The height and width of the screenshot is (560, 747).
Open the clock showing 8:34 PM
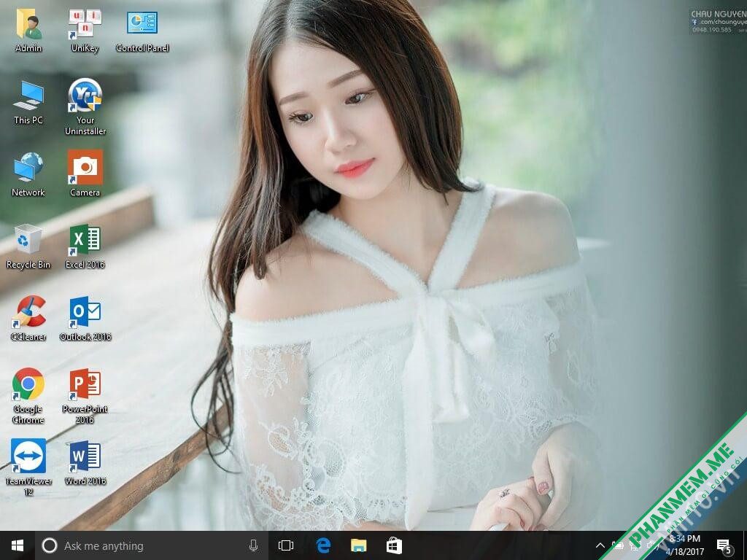[684, 545]
